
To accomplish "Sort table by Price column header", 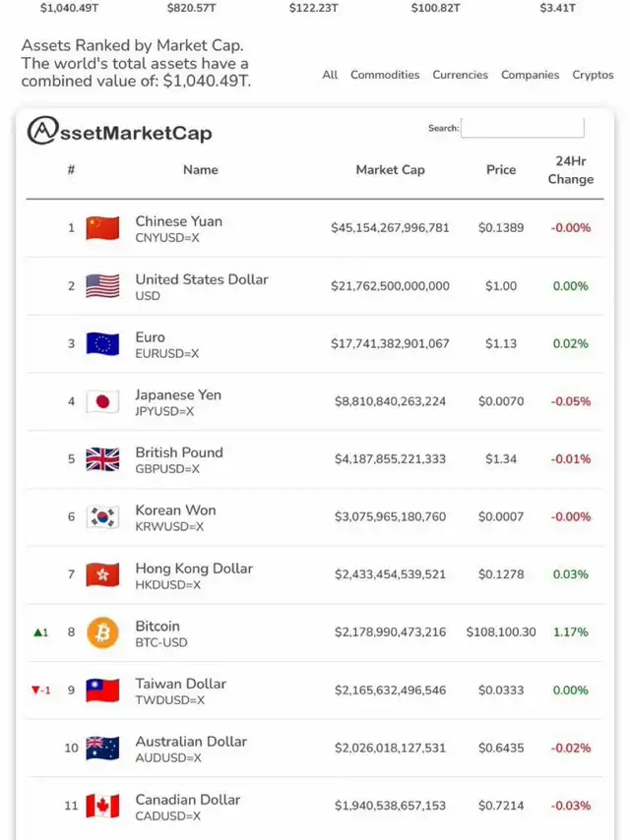I will tap(501, 170).
